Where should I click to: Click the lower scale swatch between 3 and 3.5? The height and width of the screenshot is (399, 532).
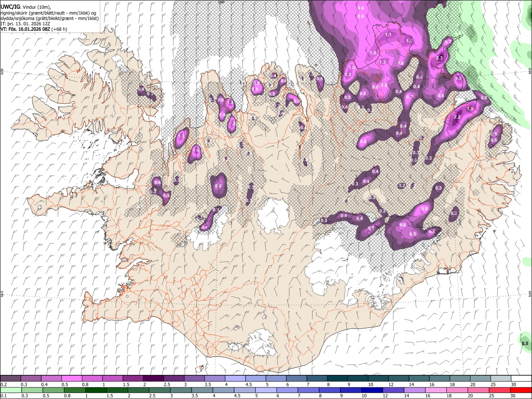tap(181, 390)
